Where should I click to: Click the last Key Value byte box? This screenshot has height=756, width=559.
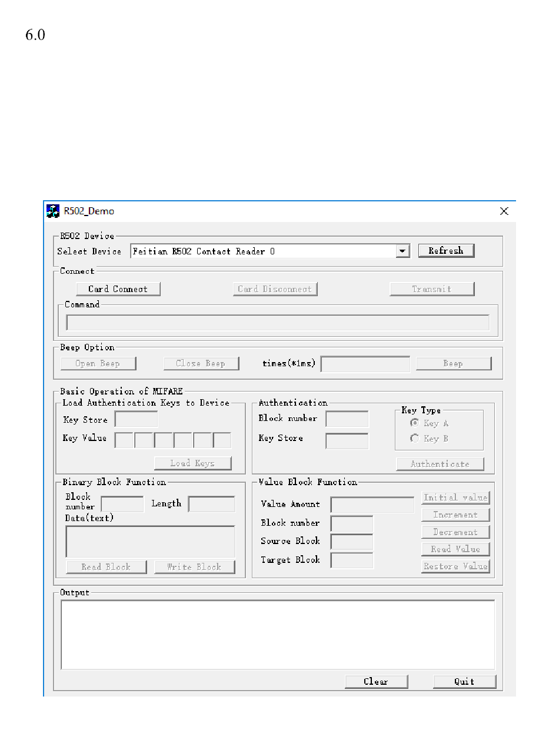click(x=222, y=440)
